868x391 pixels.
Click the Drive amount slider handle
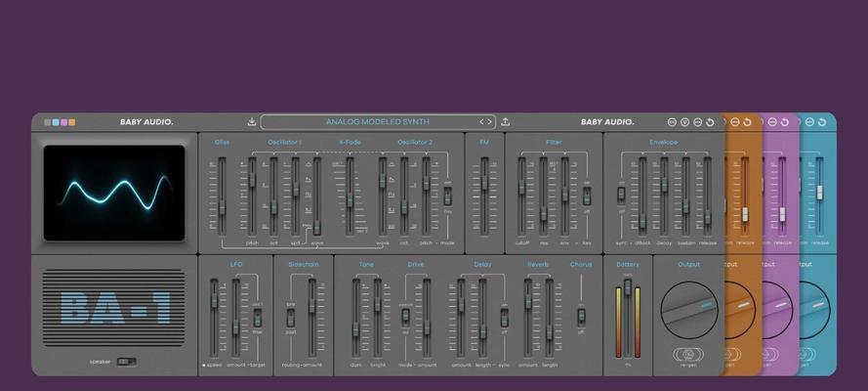(427, 327)
